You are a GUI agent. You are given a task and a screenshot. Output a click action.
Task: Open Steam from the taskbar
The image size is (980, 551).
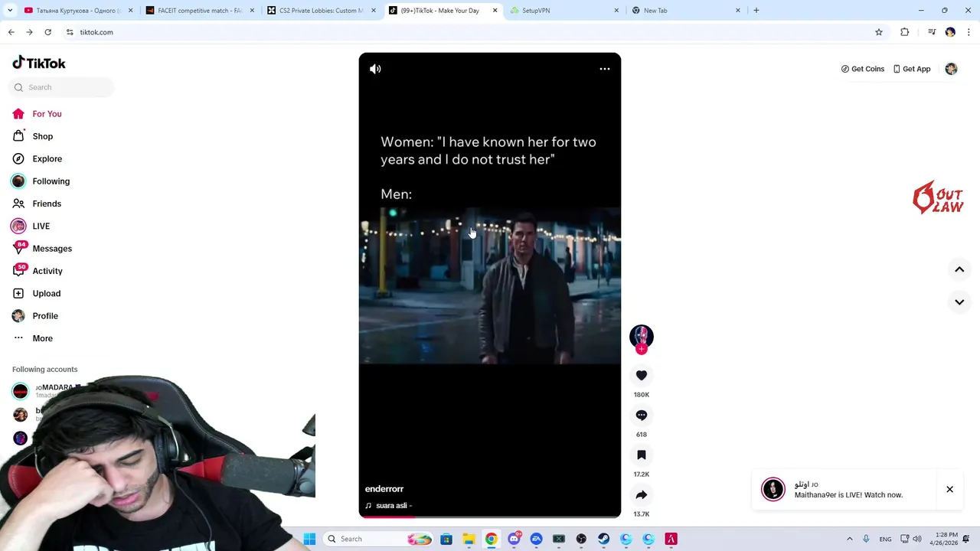[x=604, y=539]
